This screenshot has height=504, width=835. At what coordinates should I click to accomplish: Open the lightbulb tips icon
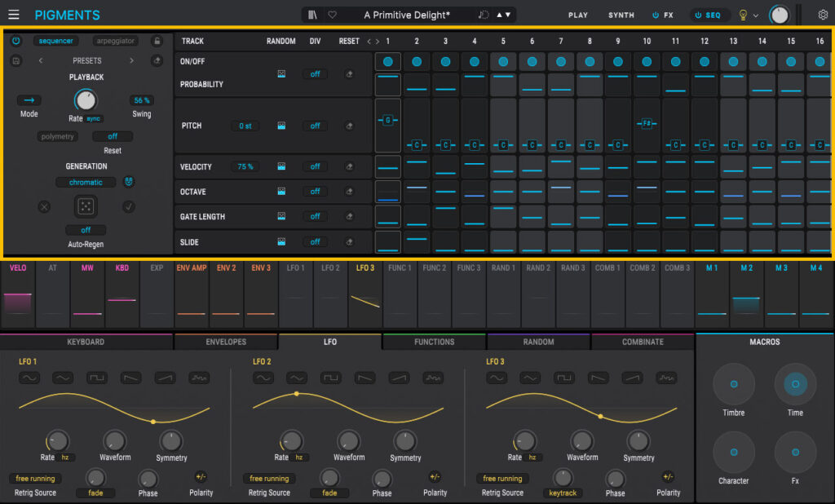744,15
